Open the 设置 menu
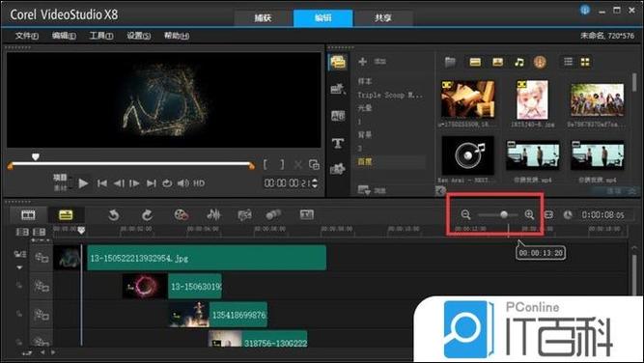Screen dimensions: 644x363 138,36
